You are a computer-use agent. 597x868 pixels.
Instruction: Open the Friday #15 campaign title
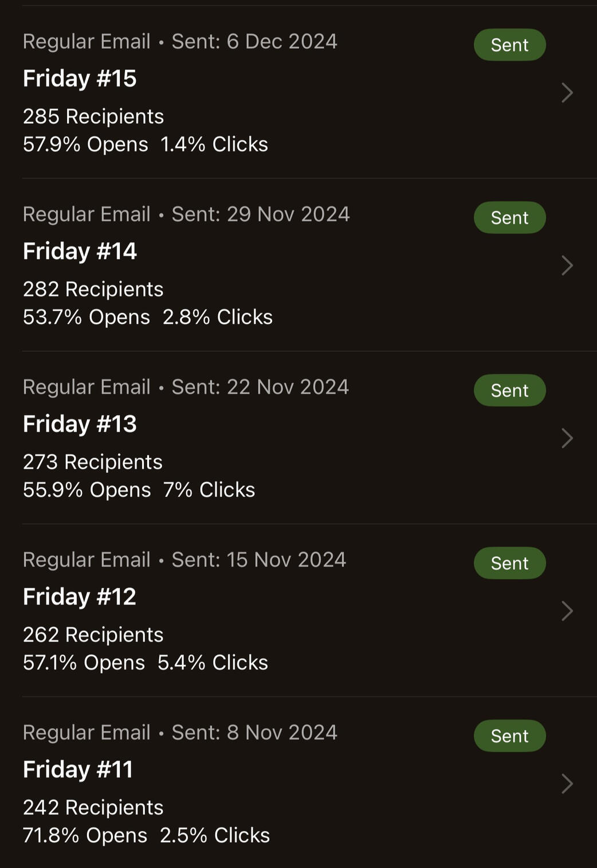point(80,79)
